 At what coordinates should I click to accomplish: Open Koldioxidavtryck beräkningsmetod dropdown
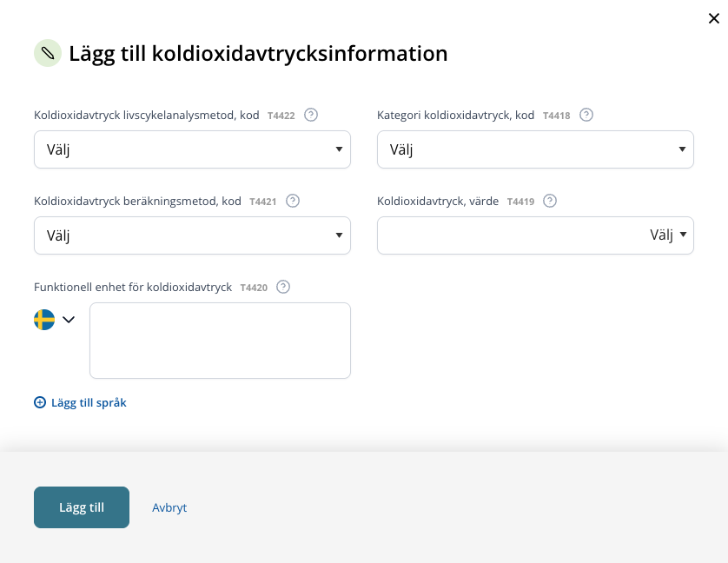click(192, 235)
